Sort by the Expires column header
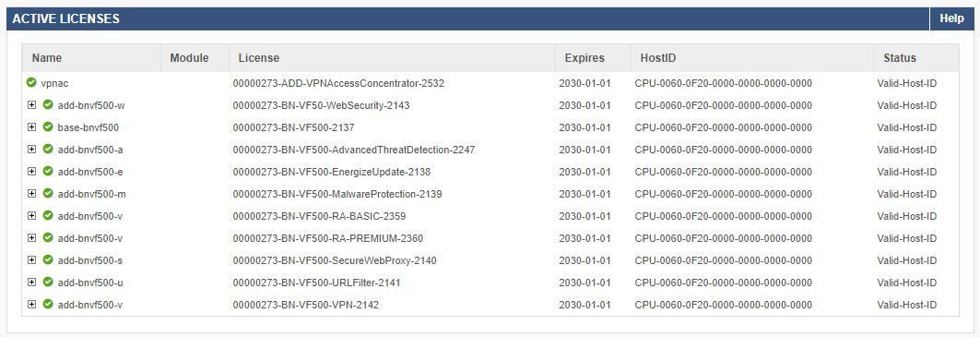Screen dimensions: 980x337 (584, 58)
